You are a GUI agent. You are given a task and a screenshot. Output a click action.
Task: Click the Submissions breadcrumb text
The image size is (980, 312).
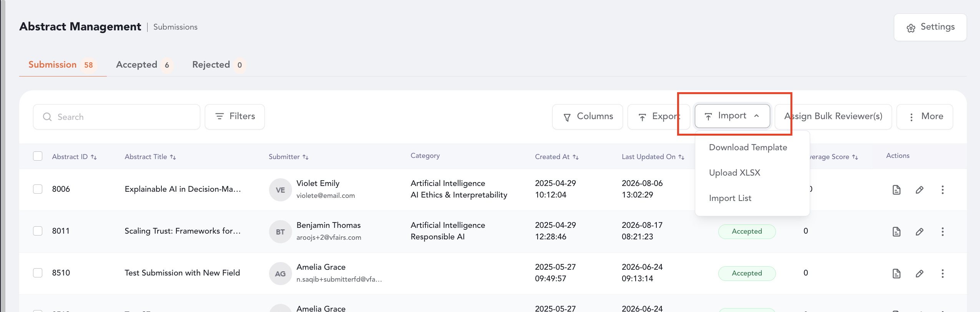click(x=175, y=27)
